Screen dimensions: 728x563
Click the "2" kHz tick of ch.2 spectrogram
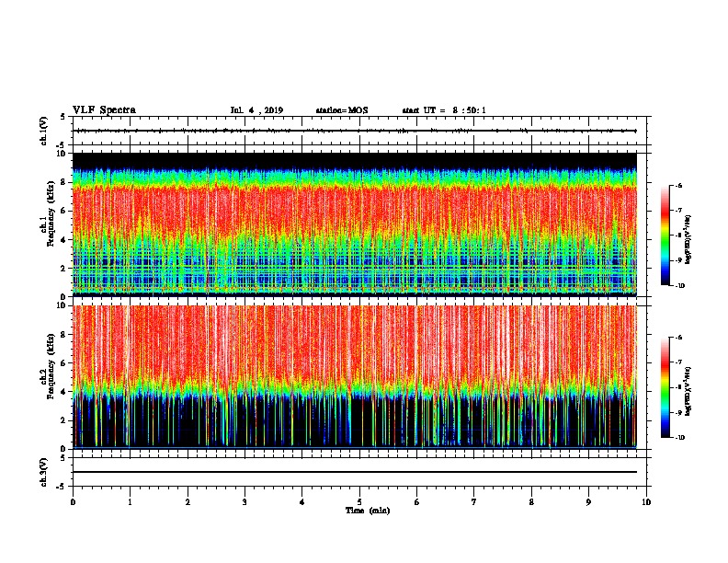click(63, 420)
